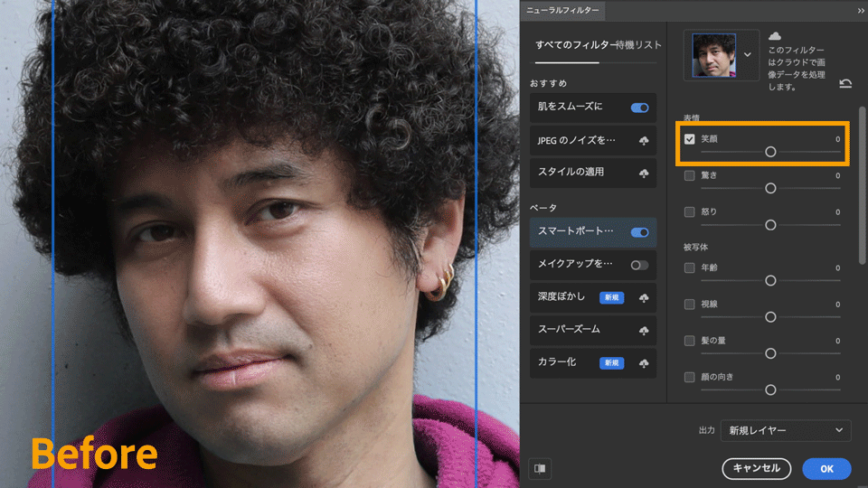Click the settings panel vertical scrollbar
The height and width of the screenshot is (488, 868).
point(862,185)
